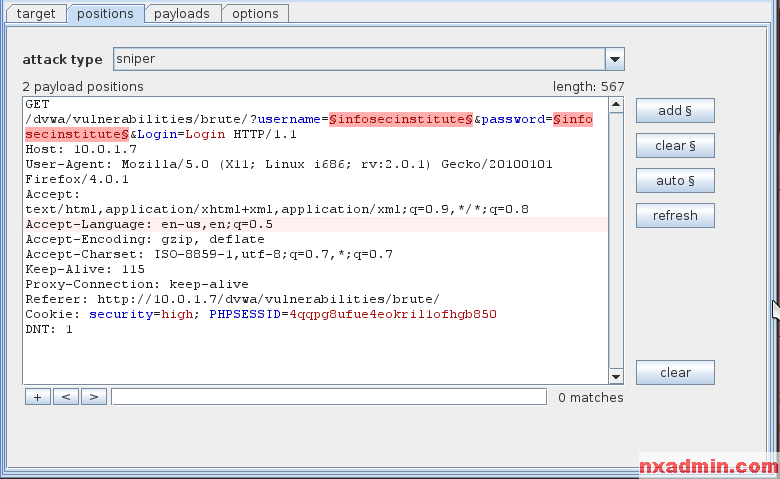
Task: Click the request editor scroll up arrow
Action: 616,104
